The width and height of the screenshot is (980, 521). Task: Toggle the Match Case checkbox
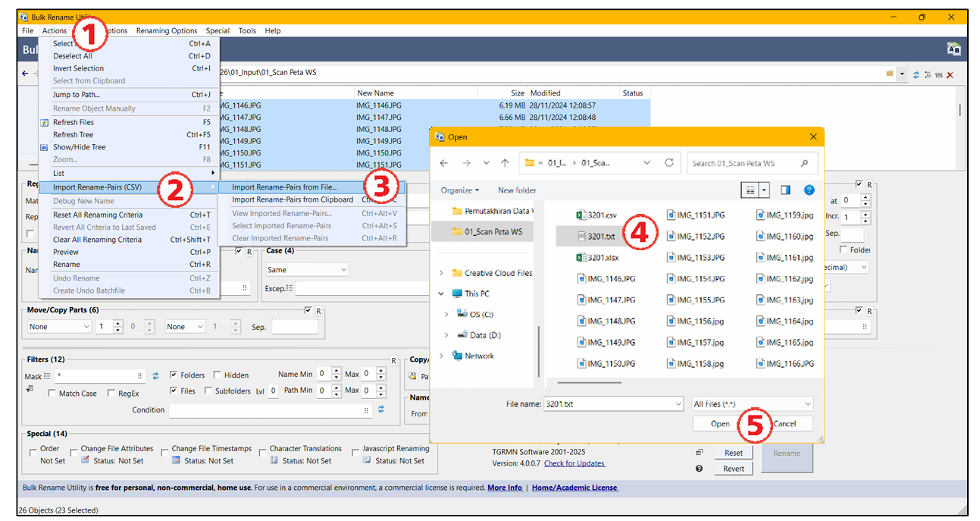tap(54, 393)
